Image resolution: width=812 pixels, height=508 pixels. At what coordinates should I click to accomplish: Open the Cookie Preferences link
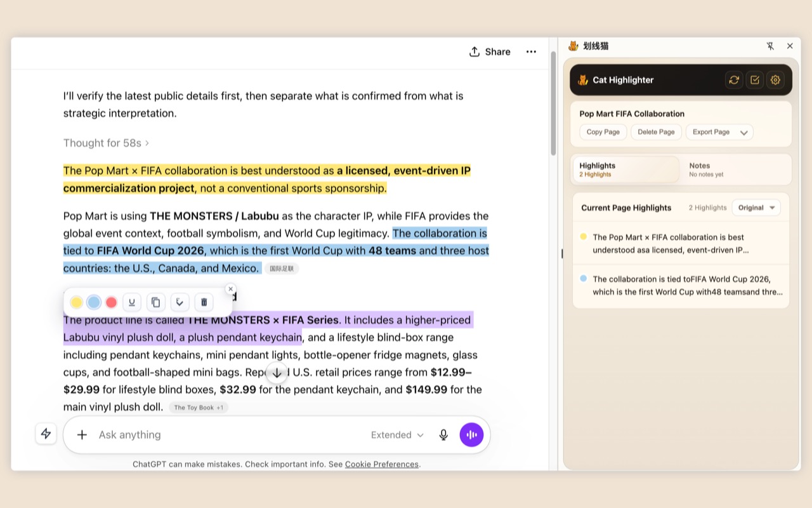point(382,464)
